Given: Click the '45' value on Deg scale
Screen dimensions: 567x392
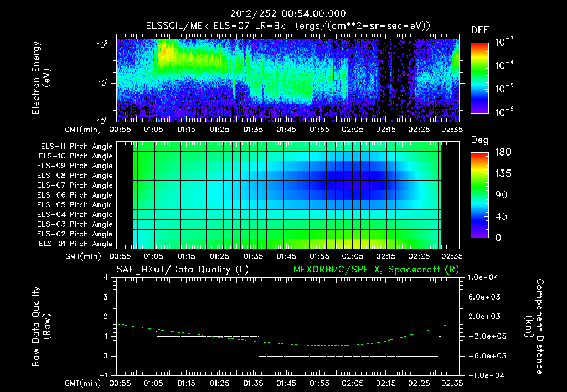Looking at the screenshot, I should [502, 216].
